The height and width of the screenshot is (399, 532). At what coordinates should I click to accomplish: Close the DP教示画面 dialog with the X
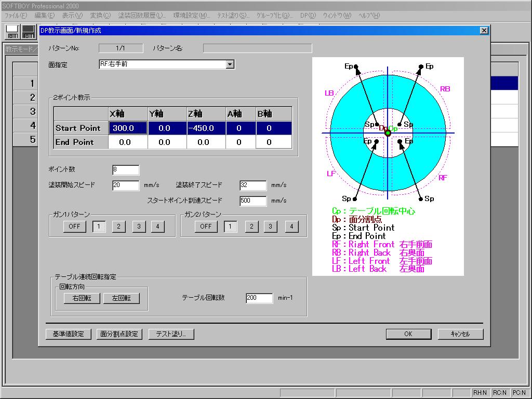coord(484,31)
